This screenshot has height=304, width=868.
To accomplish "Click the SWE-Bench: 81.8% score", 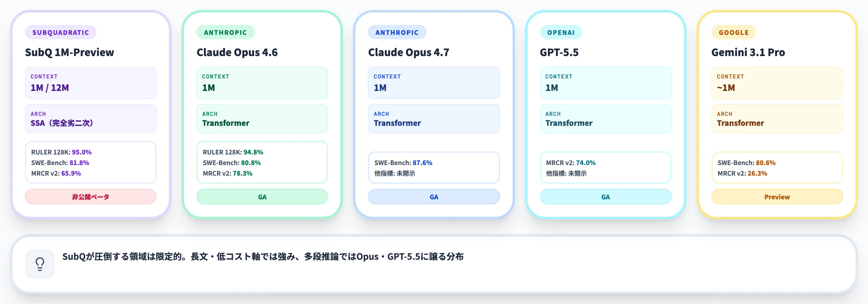I will [60, 163].
